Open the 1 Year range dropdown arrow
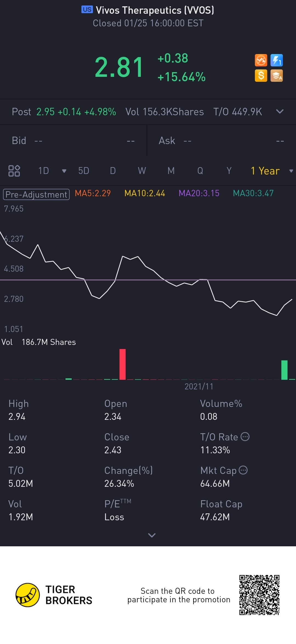296x644 pixels. tap(291, 171)
